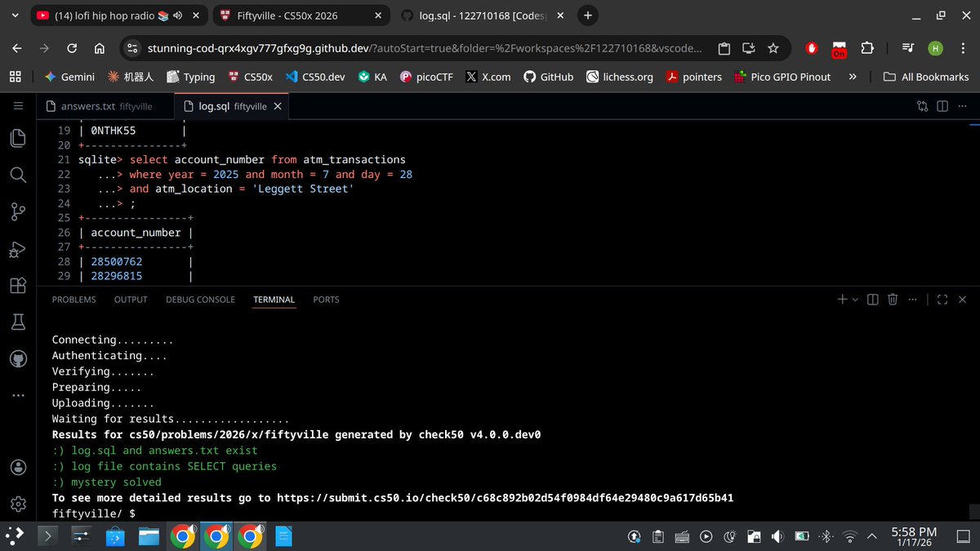The width and height of the screenshot is (980, 551).
Task: Open the Extensions panel
Action: point(18,285)
